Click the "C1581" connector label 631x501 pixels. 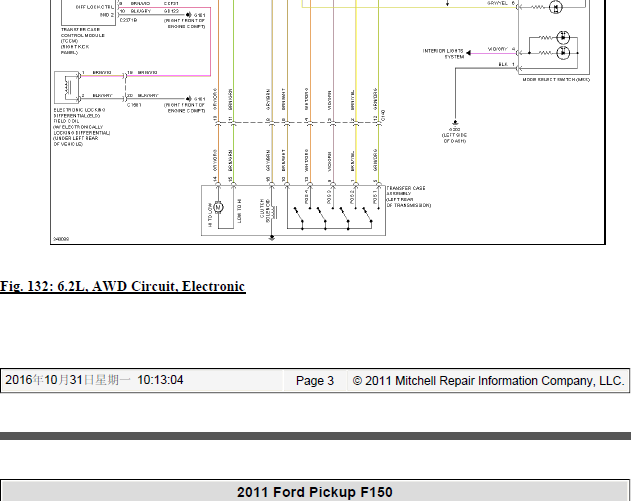tap(134, 105)
